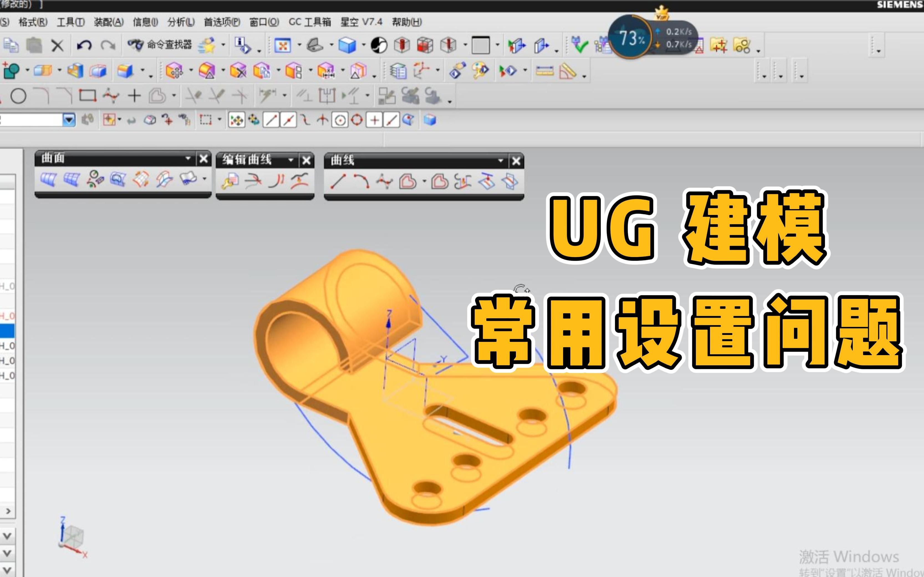Toggle the rectangular selection mode icon
924x577 pixels.
click(x=205, y=119)
